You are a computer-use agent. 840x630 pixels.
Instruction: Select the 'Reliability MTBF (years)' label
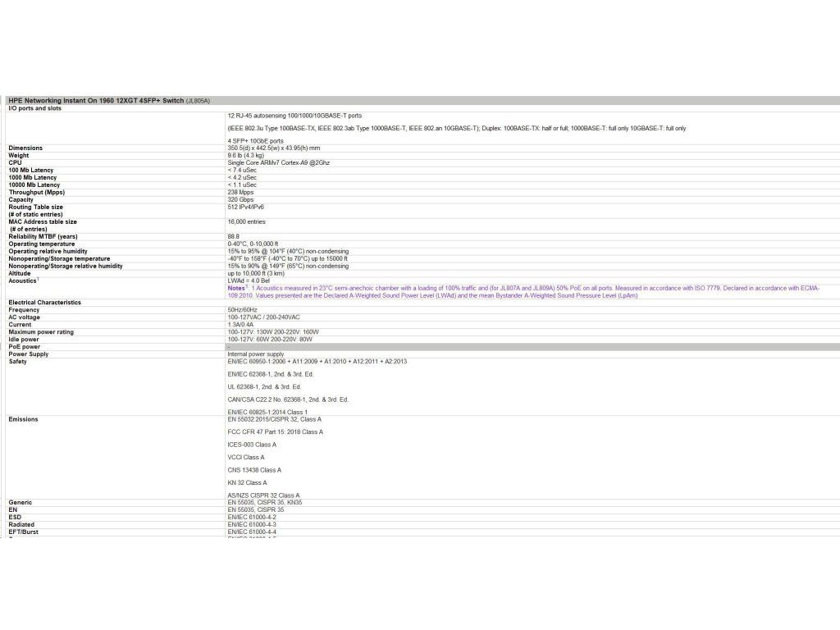point(43,237)
